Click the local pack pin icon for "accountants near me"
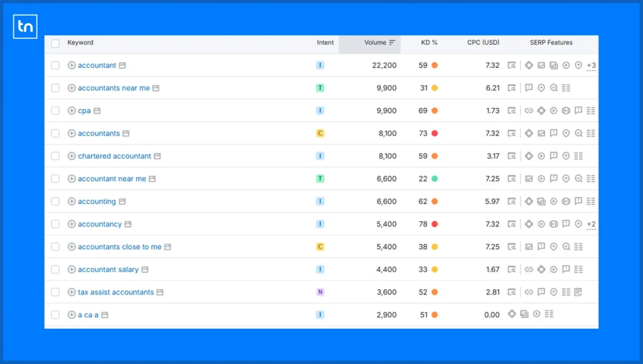This screenshot has height=364, width=643. point(541,88)
